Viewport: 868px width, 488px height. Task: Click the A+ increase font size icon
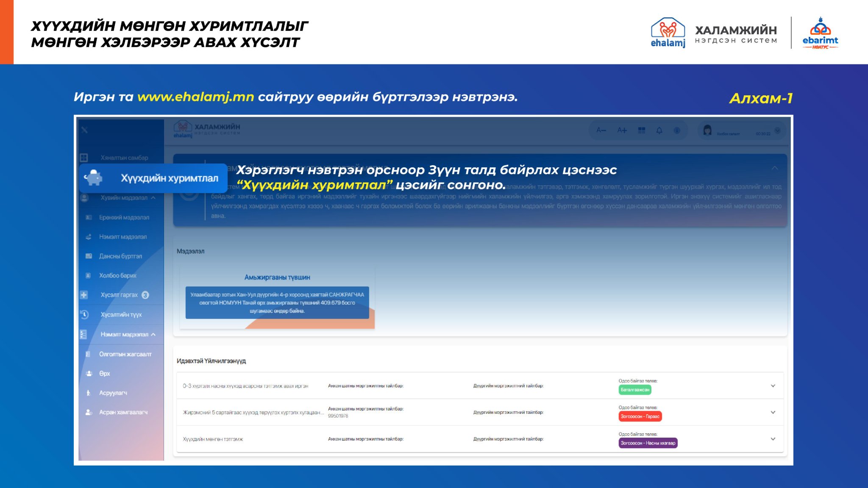click(622, 130)
